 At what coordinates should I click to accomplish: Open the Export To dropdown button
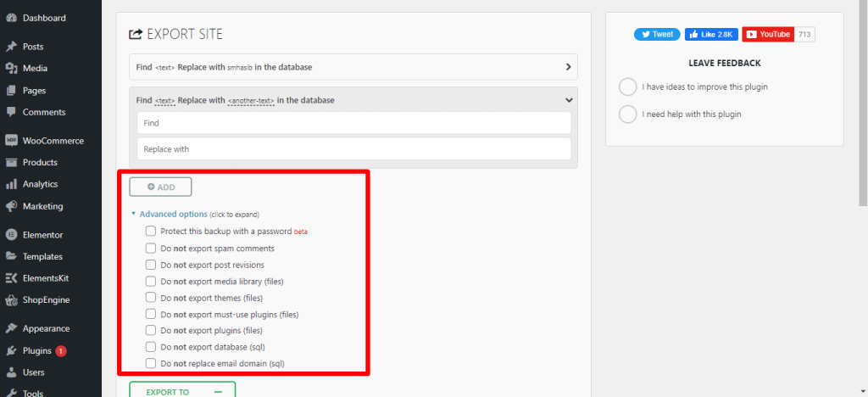coord(181,391)
